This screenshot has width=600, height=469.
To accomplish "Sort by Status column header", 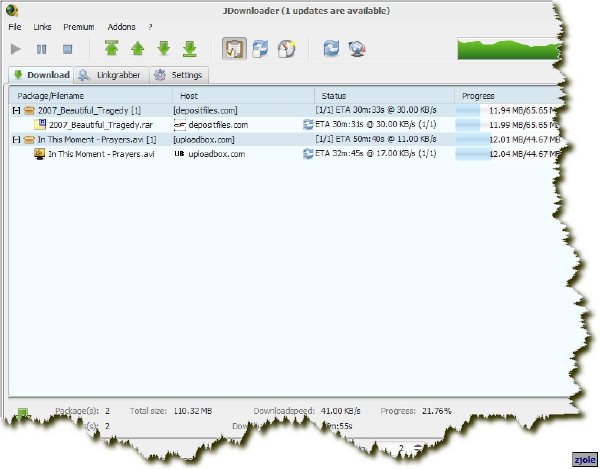I will [385, 96].
